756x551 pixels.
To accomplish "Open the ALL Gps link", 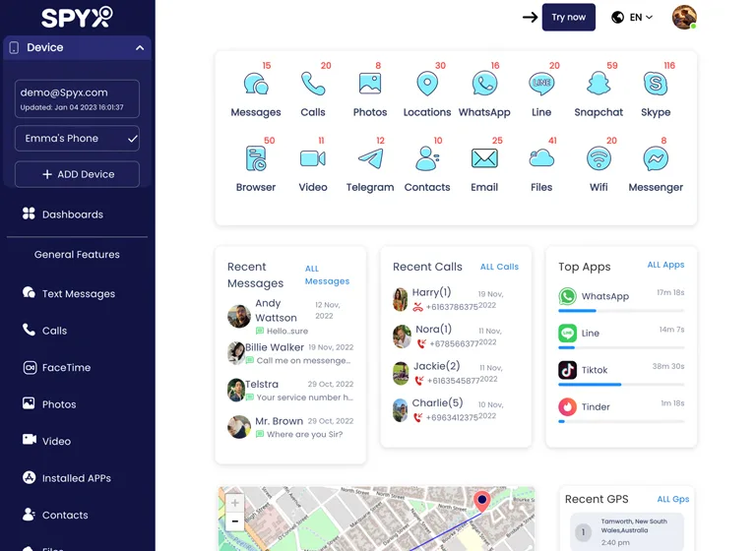I will click(673, 499).
